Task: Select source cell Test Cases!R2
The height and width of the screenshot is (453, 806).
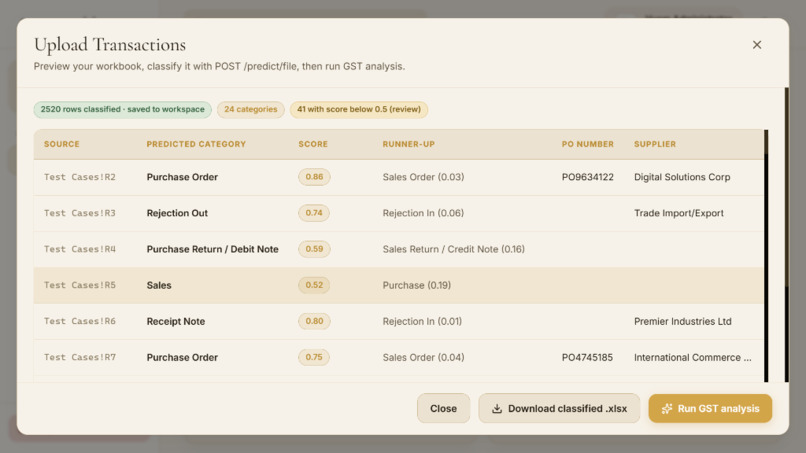Action: coord(80,177)
